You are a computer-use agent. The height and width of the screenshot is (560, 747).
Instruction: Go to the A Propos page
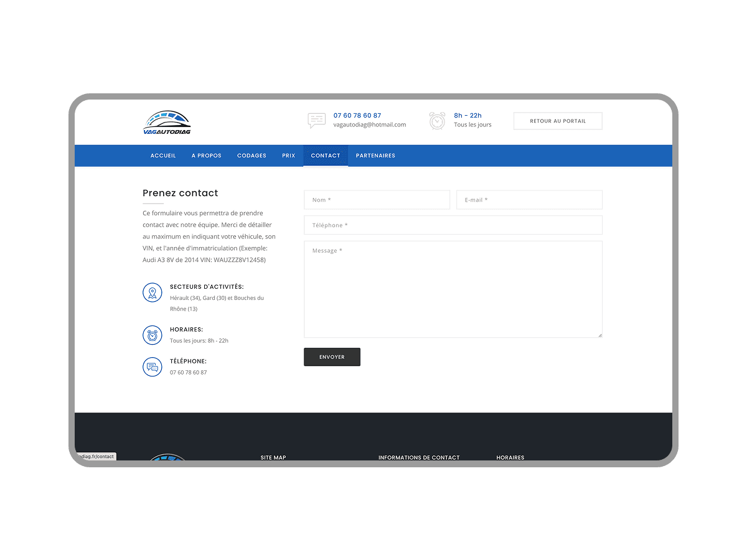[x=206, y=156]
